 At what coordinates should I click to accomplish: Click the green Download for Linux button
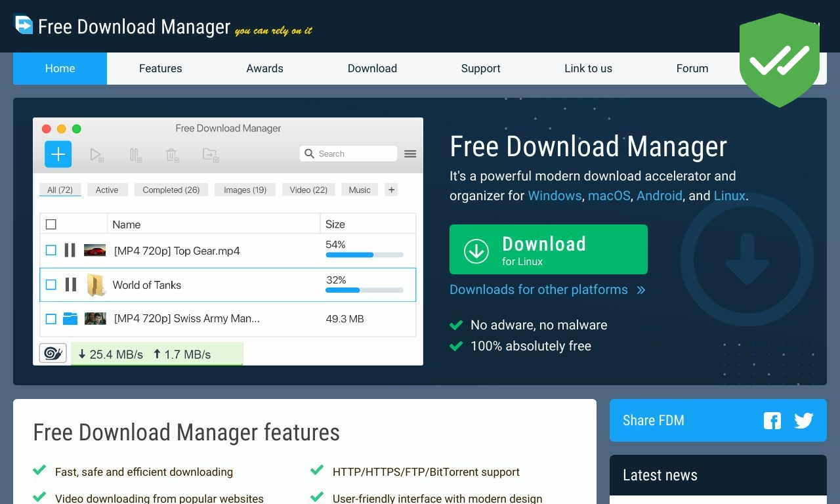point(549,249)
